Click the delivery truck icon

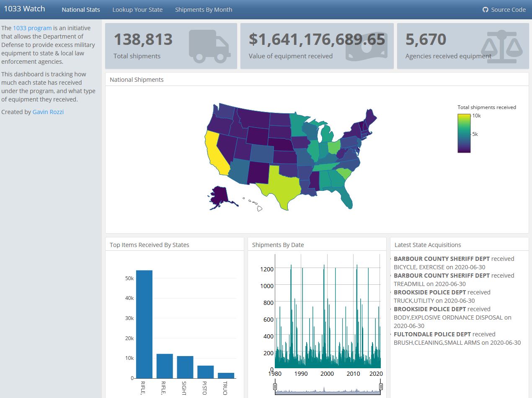[209, 46]
